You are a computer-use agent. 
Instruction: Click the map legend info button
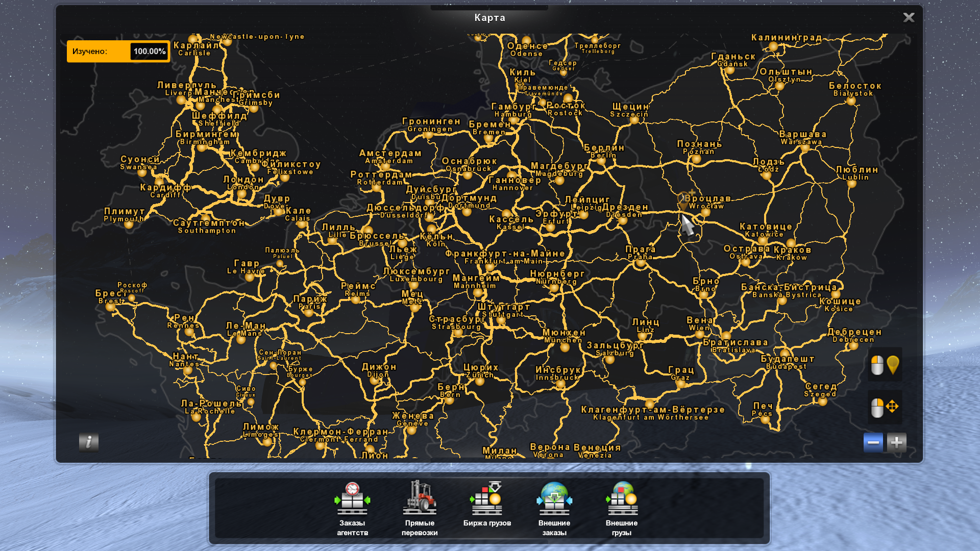[x=89, y=442]
